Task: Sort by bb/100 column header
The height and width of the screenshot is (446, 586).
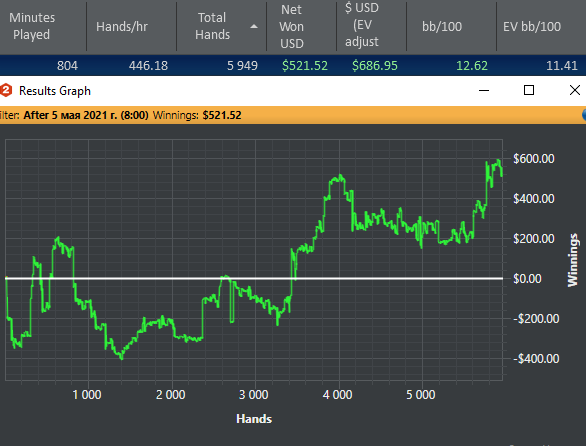Action: pyautogui.click(x=442, y=27)
